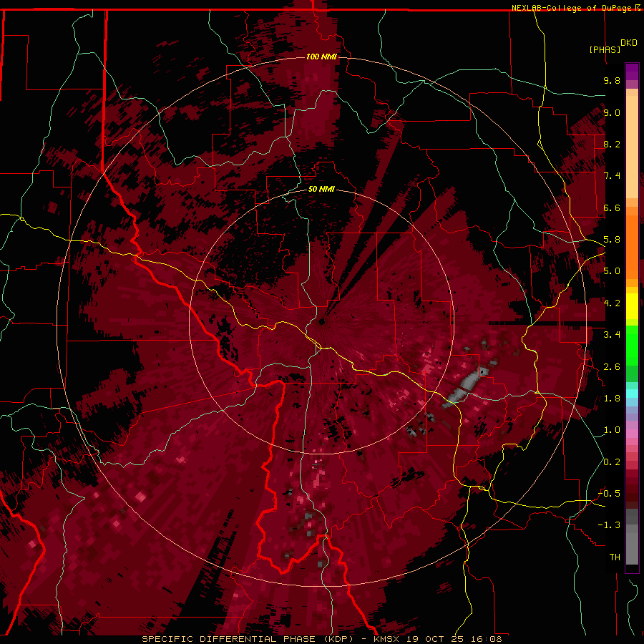The height and width of the screenshot is (644, 644).
Task: Click the cyan band of the color scale
Action: click(x=632, y=393)
